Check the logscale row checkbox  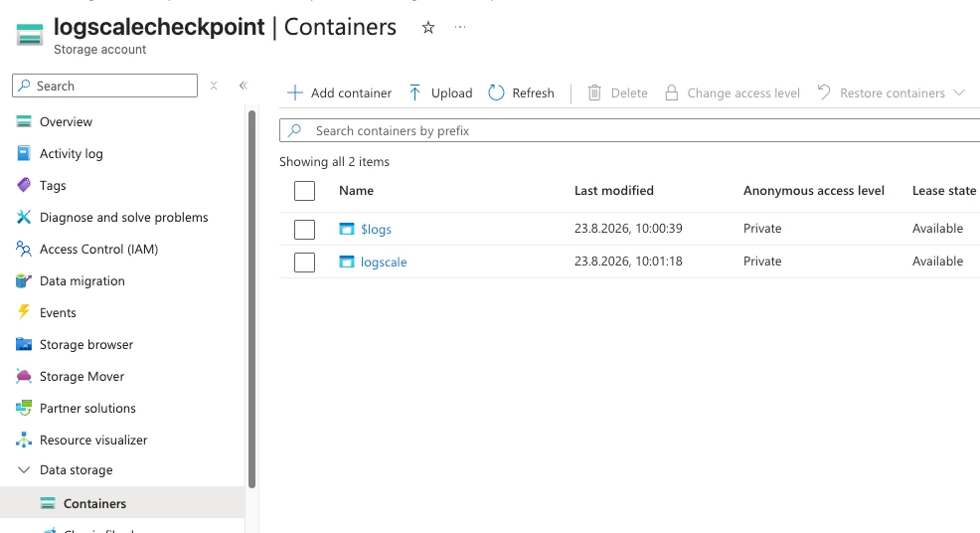304,263
